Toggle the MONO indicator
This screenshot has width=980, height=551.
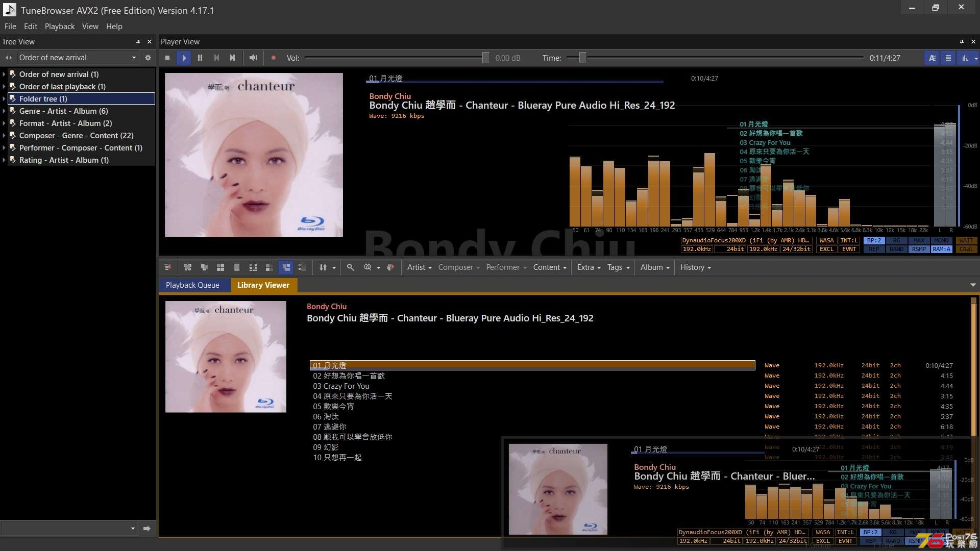(941, 240)
